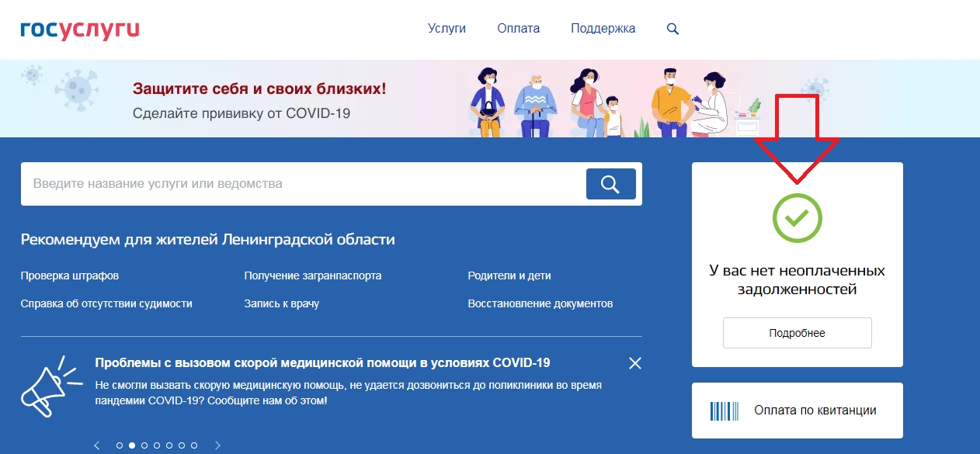This screenshot has width=980, height=454.
Task: Open the Услуги menu
Action: tap(447, 29)
